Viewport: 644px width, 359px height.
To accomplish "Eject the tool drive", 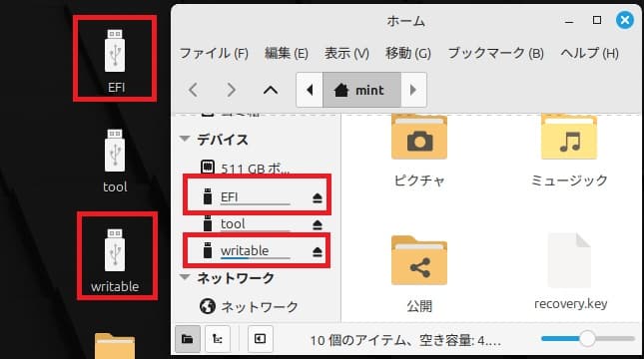I will pyautogui.click(x=318, y=224).
